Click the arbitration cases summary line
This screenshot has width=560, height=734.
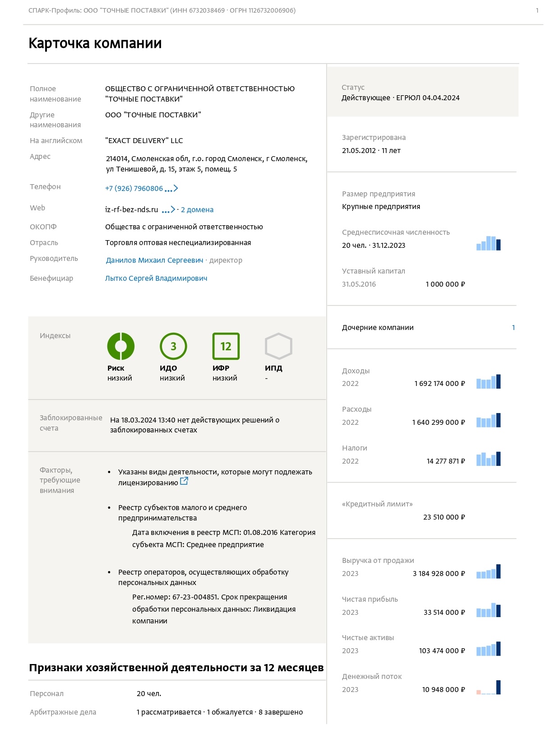coord(220,712)
